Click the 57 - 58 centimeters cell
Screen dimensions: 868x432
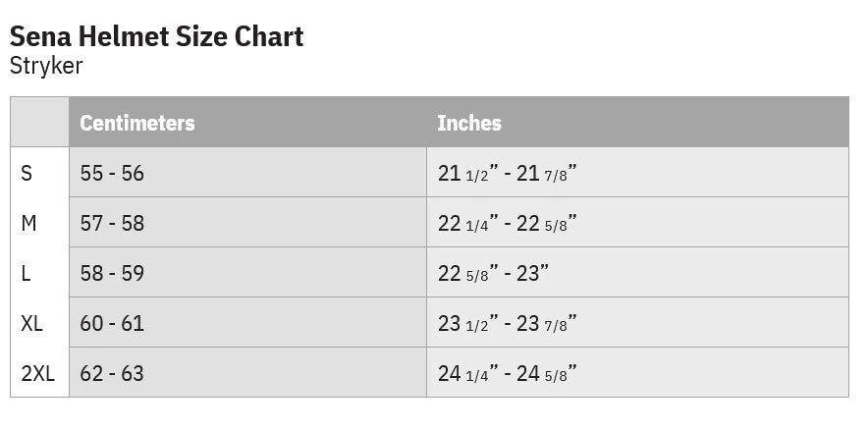pyautogui.click(x=112, y=224)
